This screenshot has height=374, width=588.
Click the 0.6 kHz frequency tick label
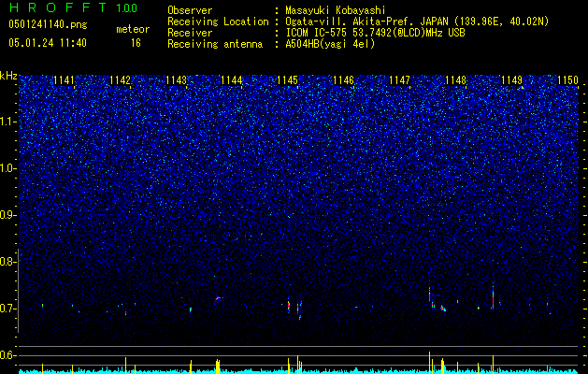(7, 355)
